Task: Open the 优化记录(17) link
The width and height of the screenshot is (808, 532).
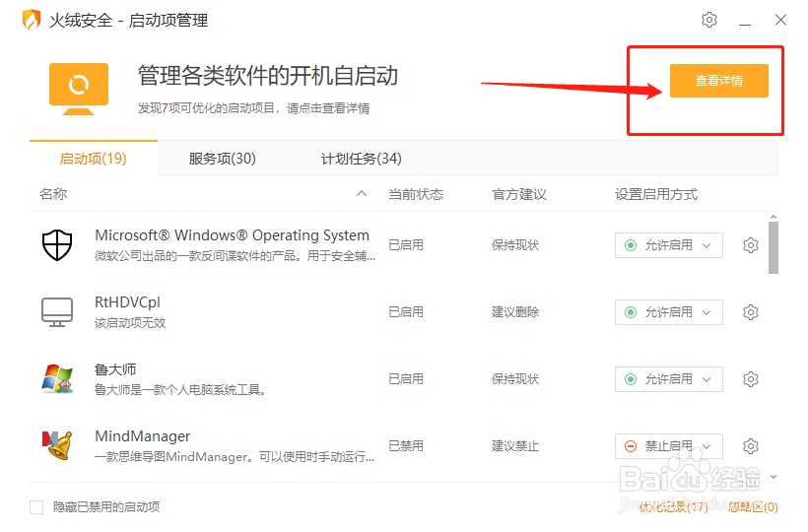Action: [x=674, y=507]
